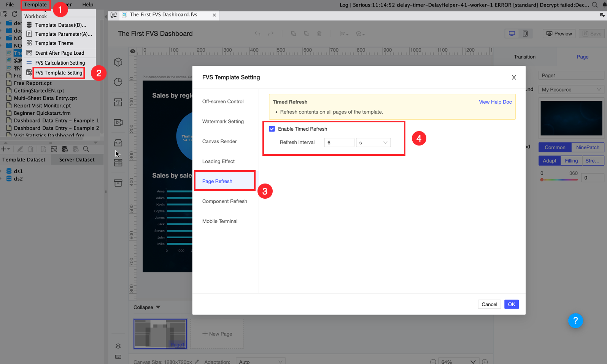Image resolution: width=607 pixels, height=364 pixels.
Task: Toggle the Enable Timed Refresh checkbox
Action: (272, 129)
